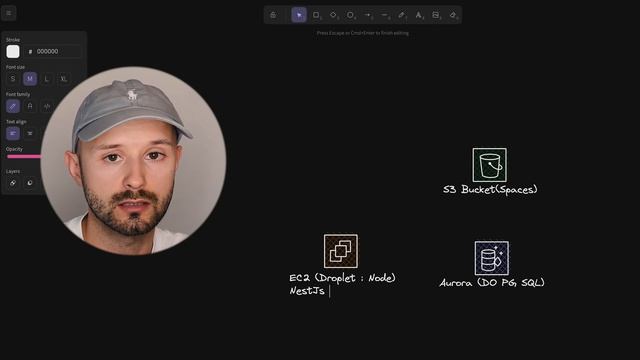Toggle the keep-tool-active lock icon
640x360 pixels.
click(x=273, y=15)
